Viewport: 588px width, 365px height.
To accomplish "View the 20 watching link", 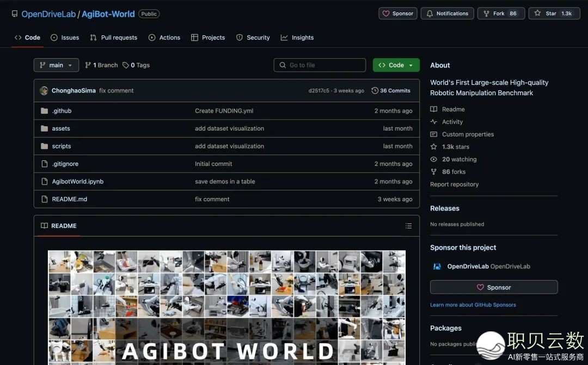I will click(454, 159).
